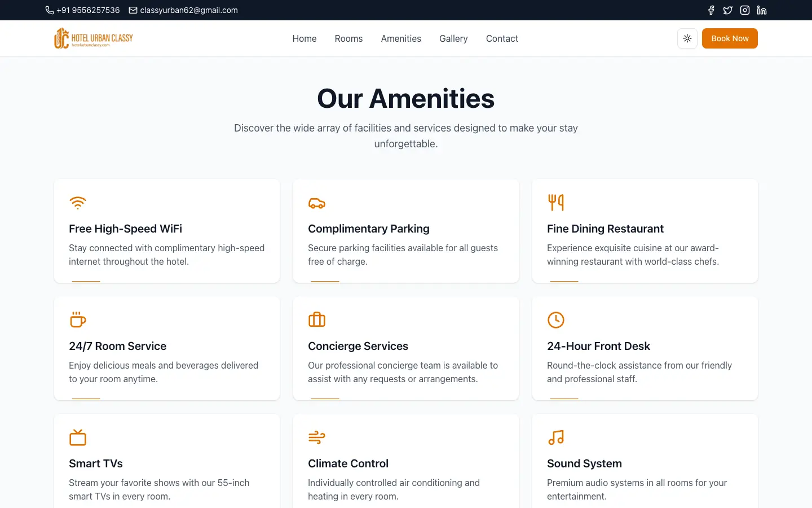Click the envelope email icon

point(133,10)
